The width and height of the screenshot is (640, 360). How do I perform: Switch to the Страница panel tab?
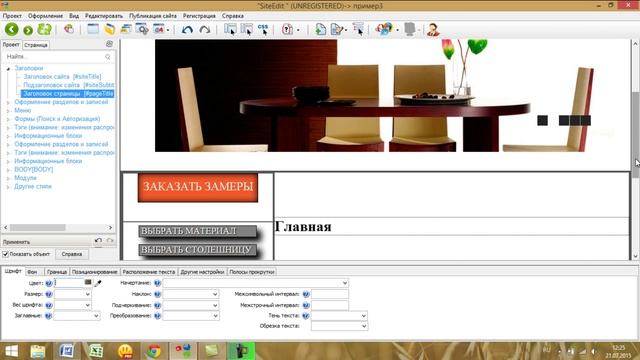(36, 45)
